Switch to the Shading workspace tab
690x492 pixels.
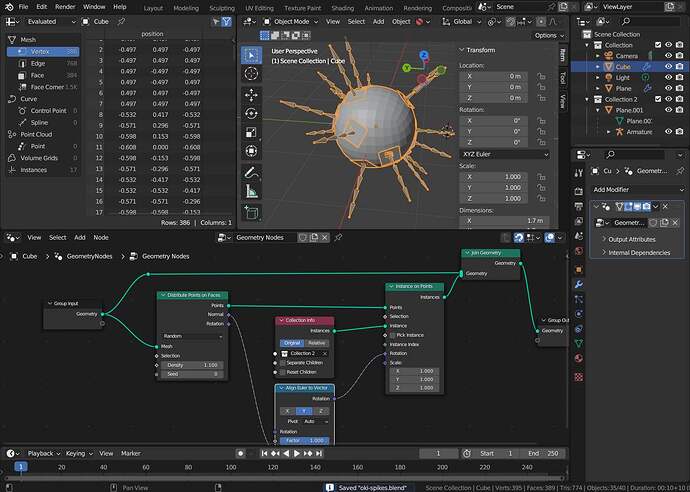tap(342, 8)
